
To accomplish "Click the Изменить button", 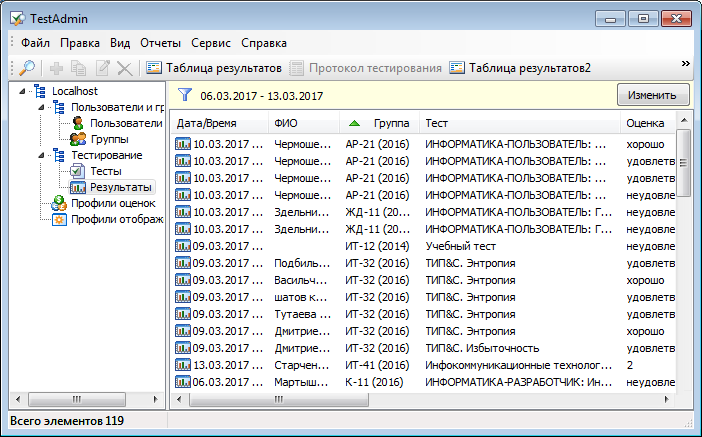I will (653, 95).
